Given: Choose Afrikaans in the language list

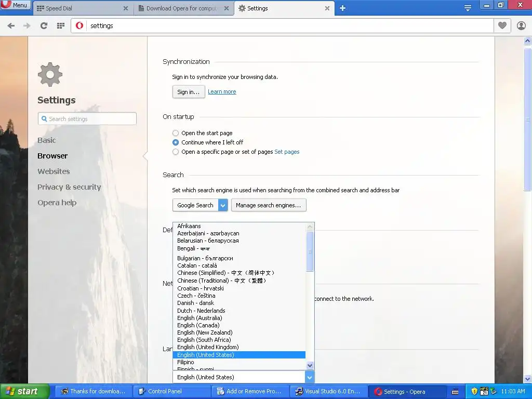Looking at the screenshot, I should click(x=239, y=226).
